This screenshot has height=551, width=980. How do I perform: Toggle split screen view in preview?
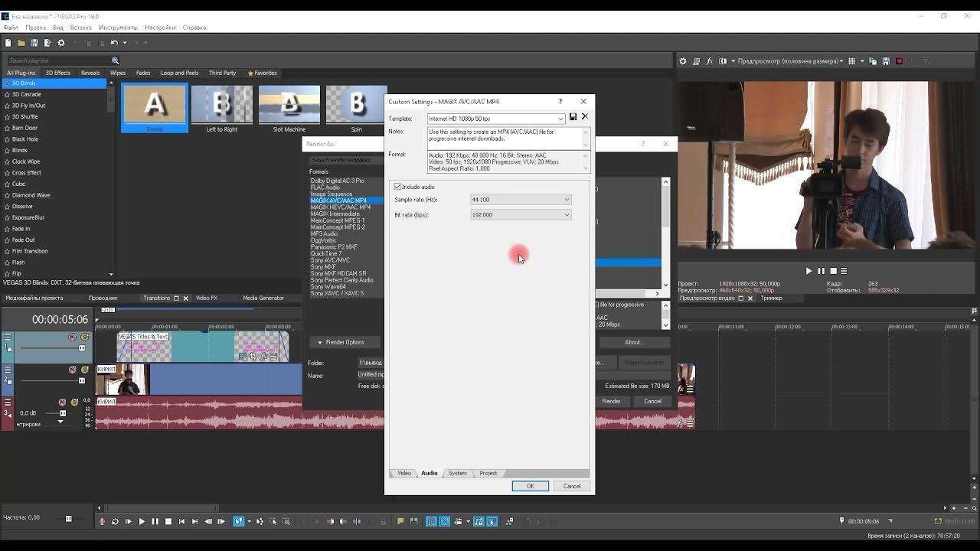(723, 61)
